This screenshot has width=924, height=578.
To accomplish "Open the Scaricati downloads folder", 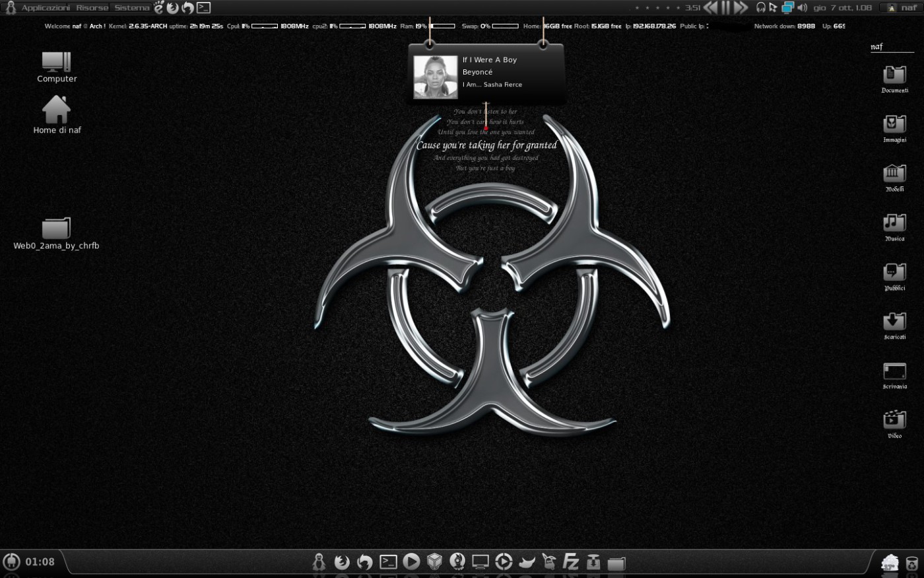I will pyautogui.click(x=895, y=326).
